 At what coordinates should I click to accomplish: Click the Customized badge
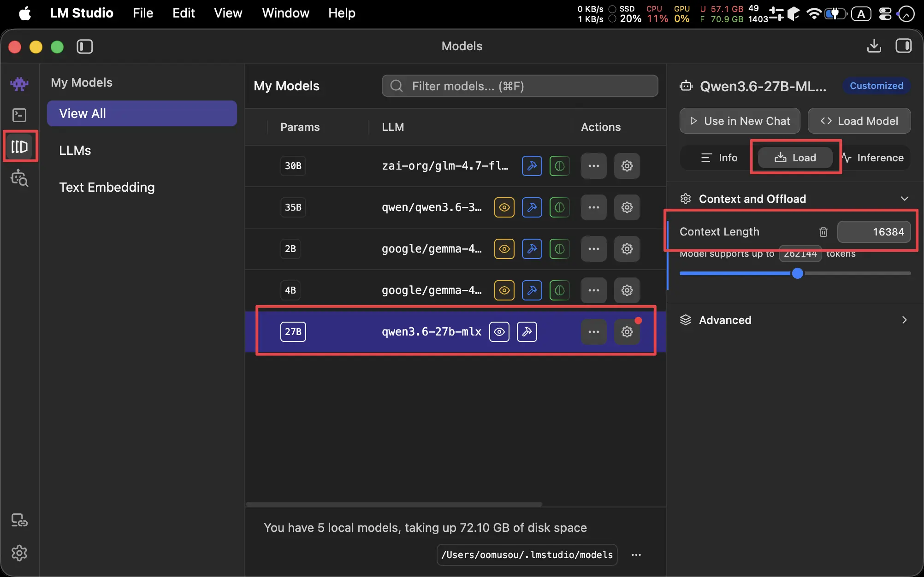[x=877, y=86]
